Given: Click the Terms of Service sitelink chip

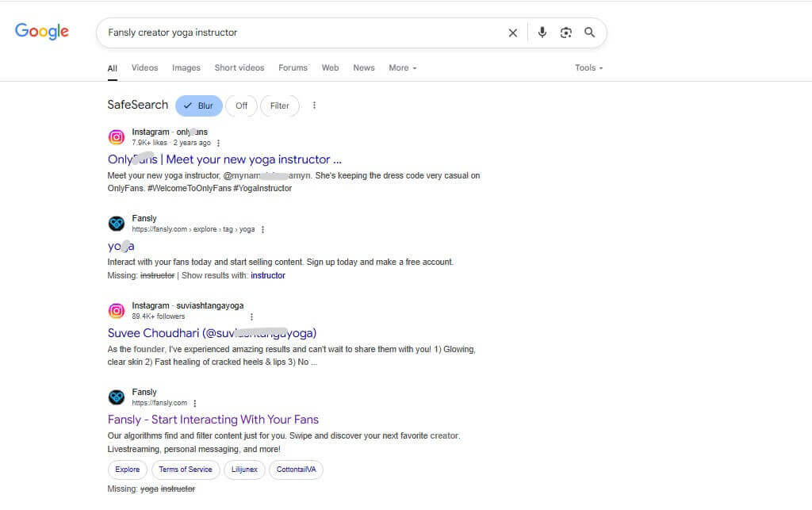Looking at the screenshot, I should (186, 470).
